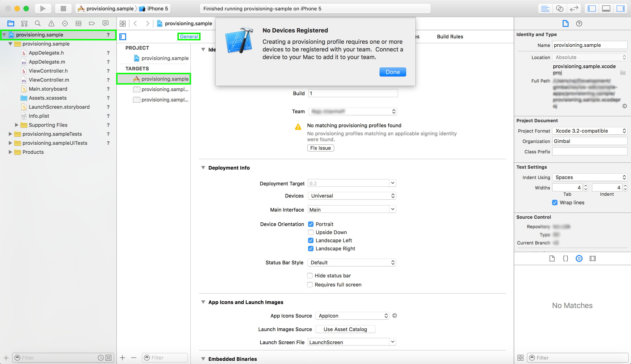Enable Upside Down orientation
The width and height of the screenshot is (631, 364).
click(x=311, y=233)
